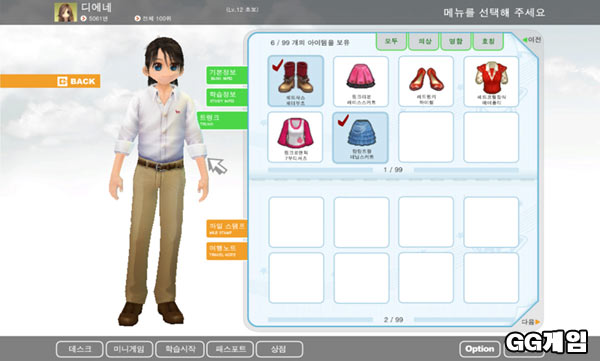Open the 의상 filter tab
Viewport: 600px width, 361px height.
(424, 41)
